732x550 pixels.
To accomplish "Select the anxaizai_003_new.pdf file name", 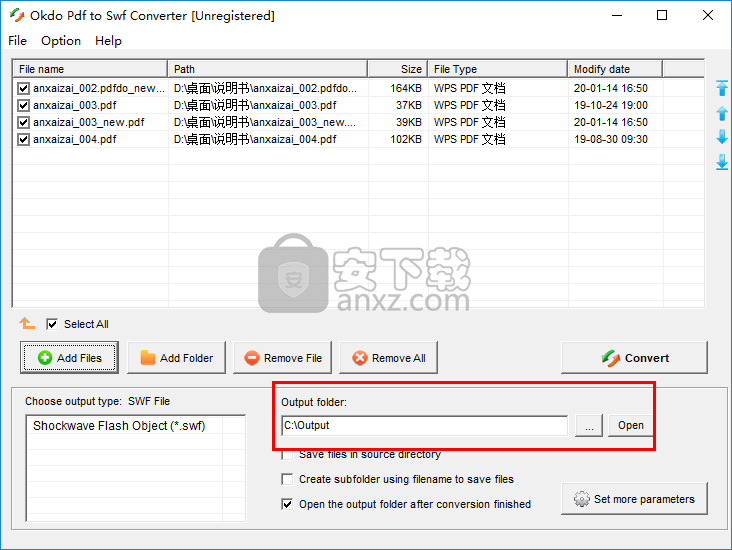I will click(89, 122).
